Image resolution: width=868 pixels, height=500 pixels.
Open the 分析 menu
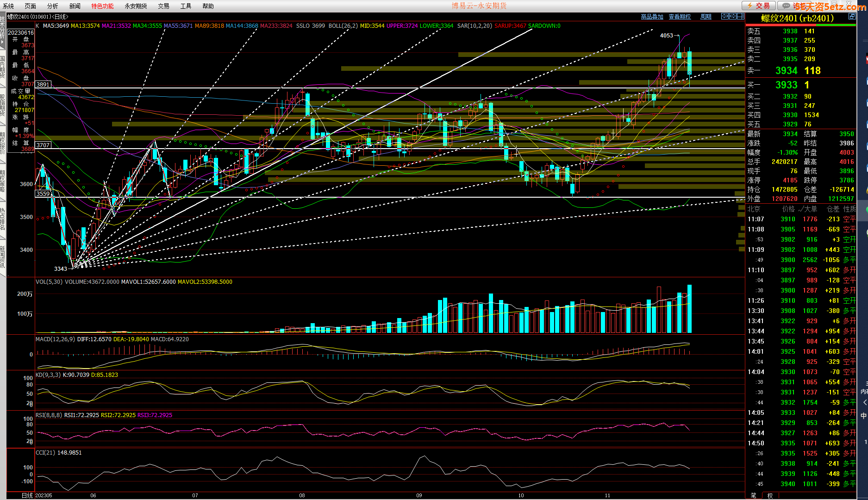coord(53,6)
